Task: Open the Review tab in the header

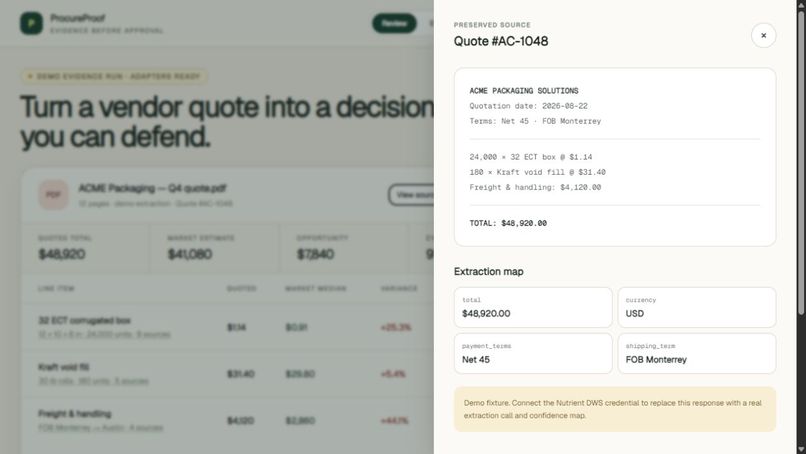Action: coord(394,23)
